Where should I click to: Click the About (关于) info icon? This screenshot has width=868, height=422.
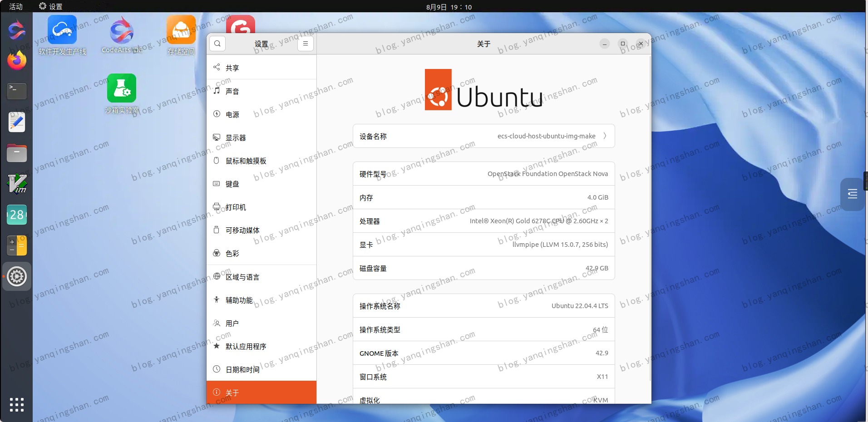(217, 392)
